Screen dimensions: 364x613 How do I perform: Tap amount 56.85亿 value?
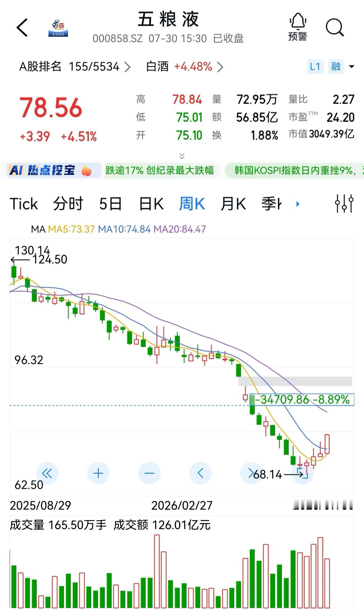(x=257, y=117)
